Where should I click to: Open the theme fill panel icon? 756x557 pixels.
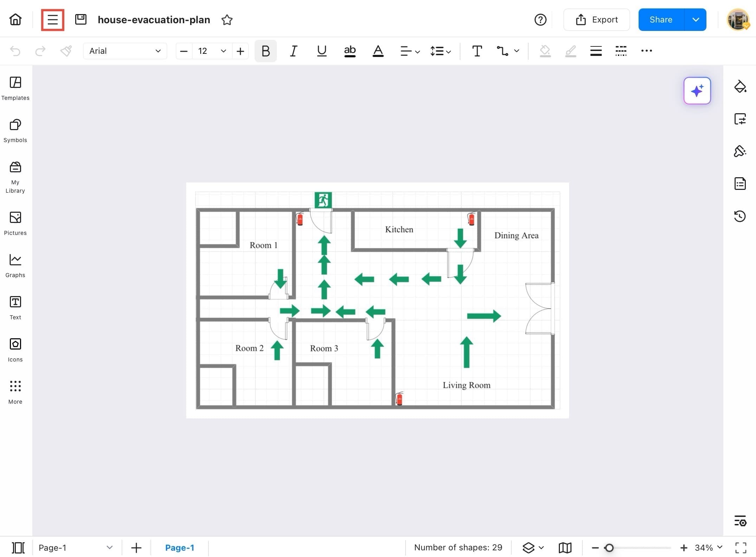pyautogui.click(x=739, y=87)
